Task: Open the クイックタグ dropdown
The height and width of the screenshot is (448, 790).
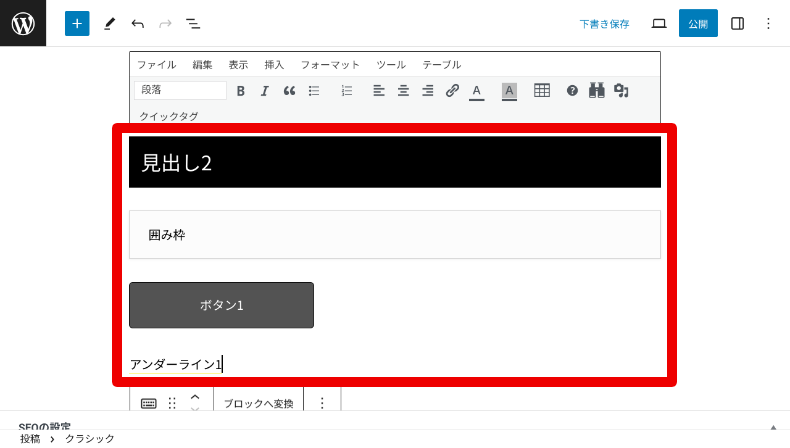Action: pyautogui.click(x=169, y=116)
